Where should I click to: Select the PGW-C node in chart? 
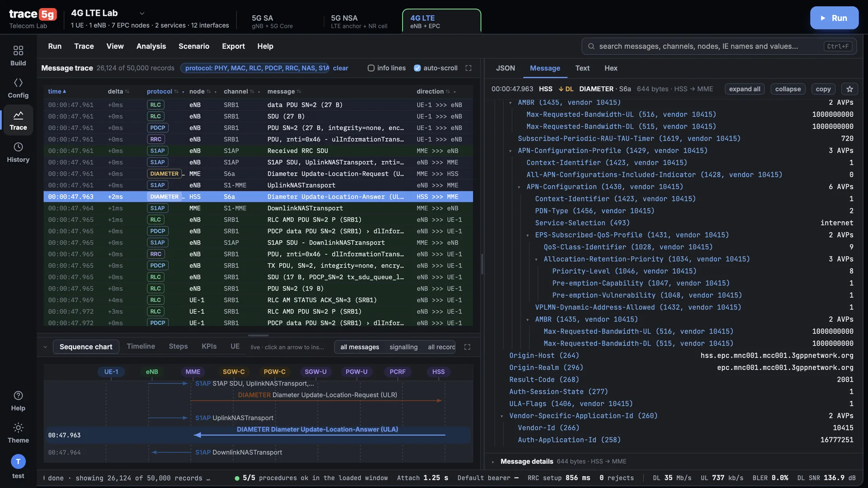[x=275, y=372]
